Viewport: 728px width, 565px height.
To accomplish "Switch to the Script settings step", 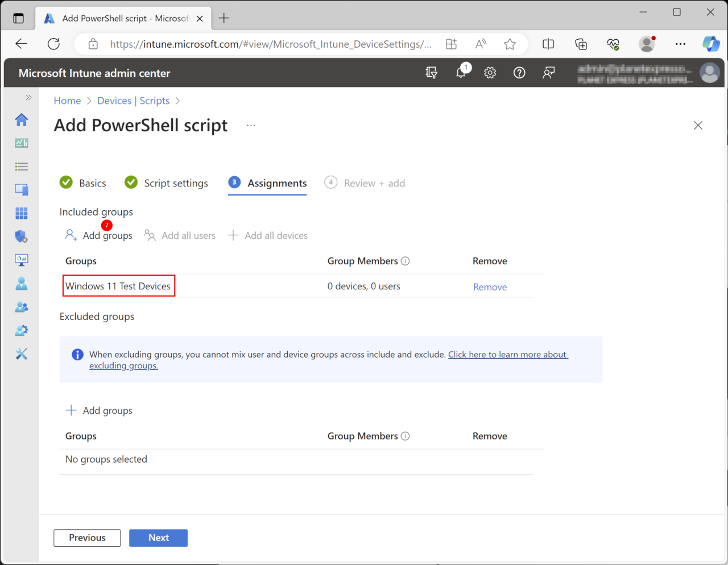I will [166, 183].
